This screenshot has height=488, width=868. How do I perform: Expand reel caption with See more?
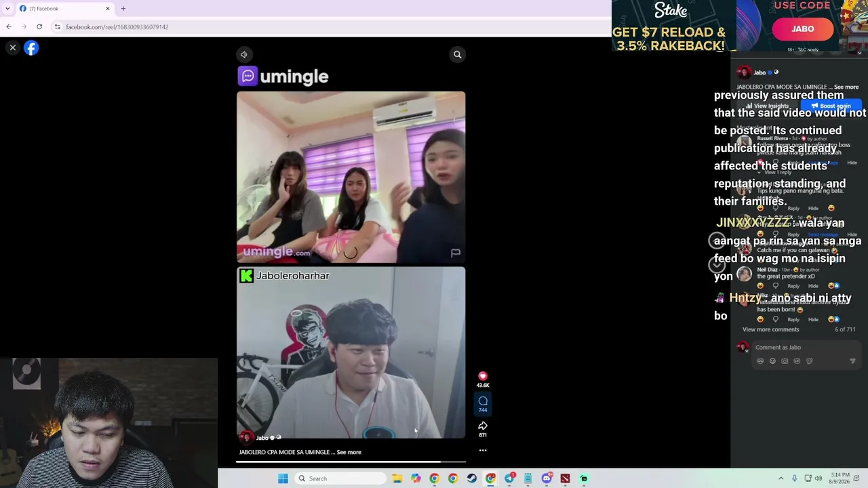pos(349,452)
